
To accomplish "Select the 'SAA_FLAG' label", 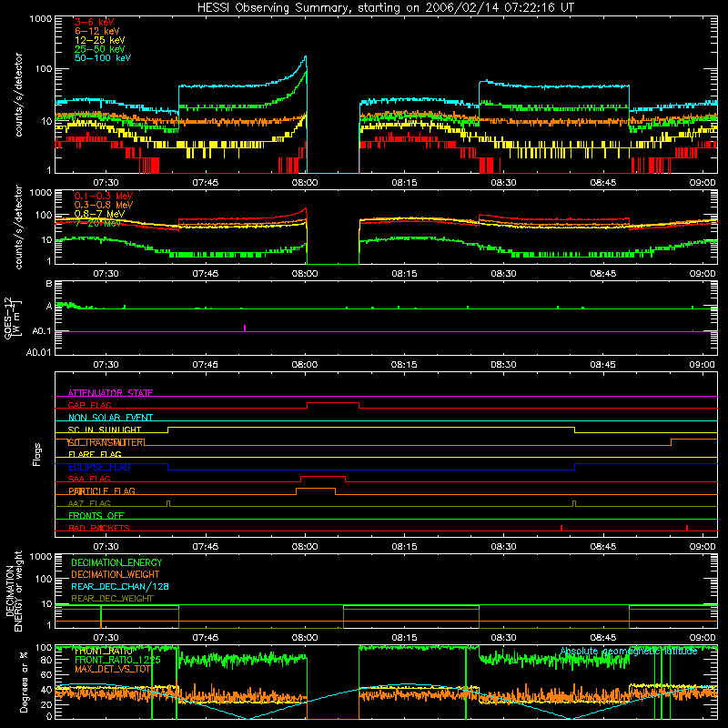I will pyautogui.click(x=89, y=479).
